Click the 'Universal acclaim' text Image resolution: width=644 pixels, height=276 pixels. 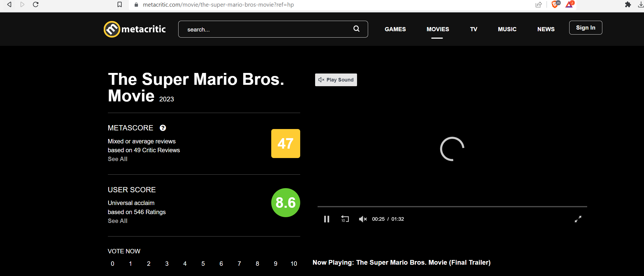(131, 203)
